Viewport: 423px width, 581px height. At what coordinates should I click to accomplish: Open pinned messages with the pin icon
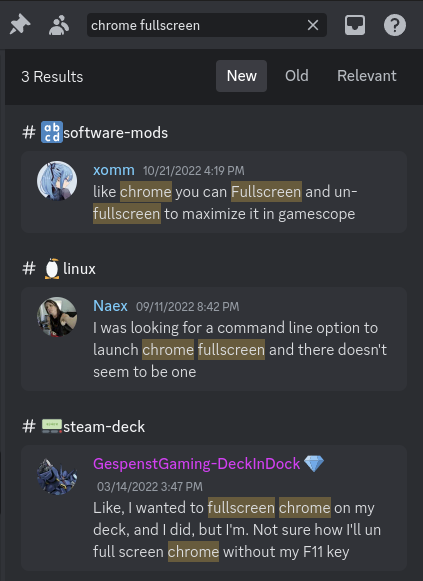point(20,25)
